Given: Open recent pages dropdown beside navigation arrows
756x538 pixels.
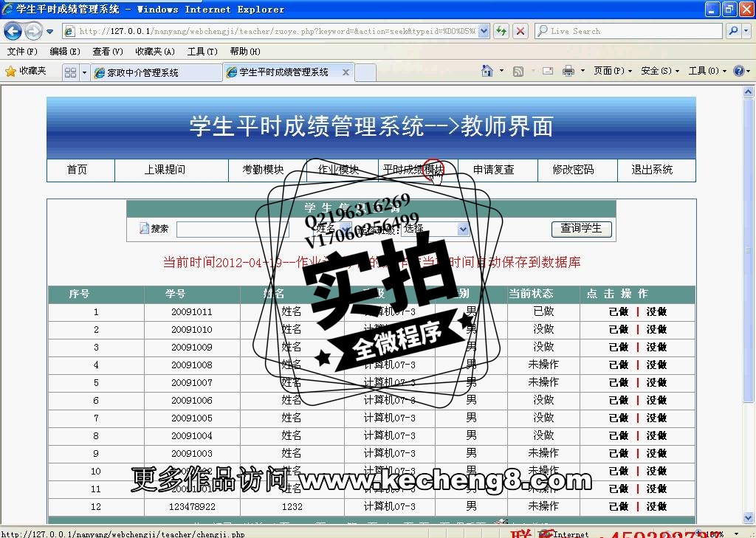Looking at the screenshot, I should (49, 31).
